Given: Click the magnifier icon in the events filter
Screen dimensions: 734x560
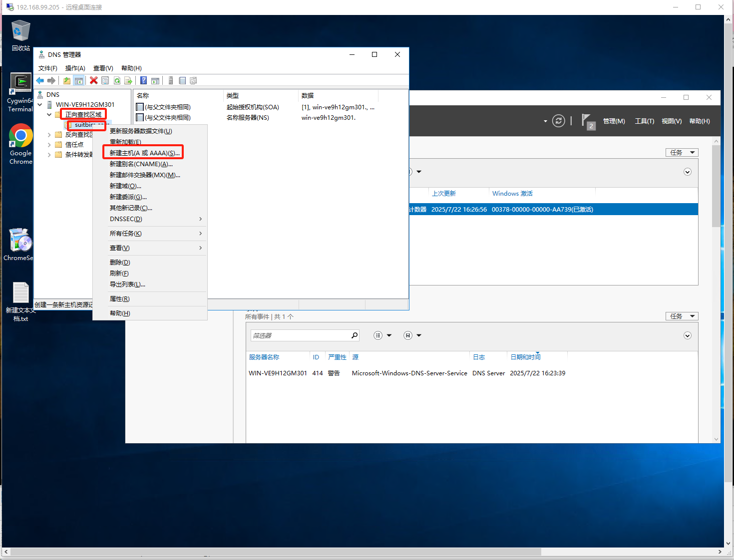Looking at the screenshot, I should click(355, 335).
